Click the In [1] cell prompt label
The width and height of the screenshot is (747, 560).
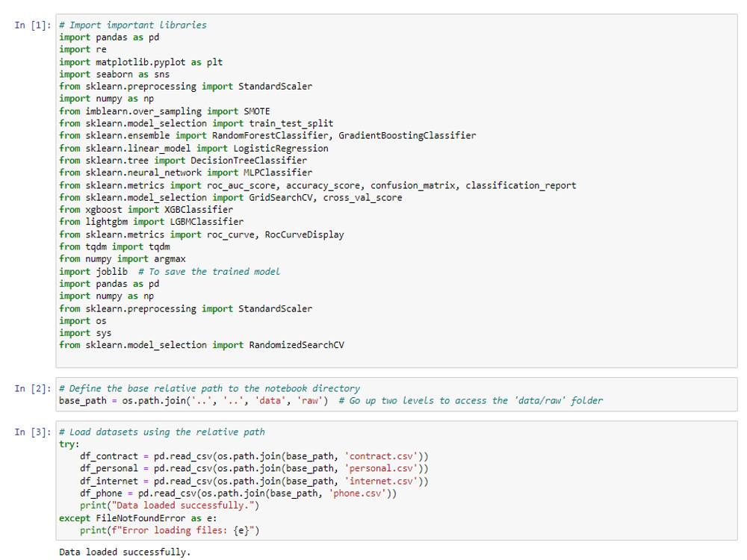32,25
